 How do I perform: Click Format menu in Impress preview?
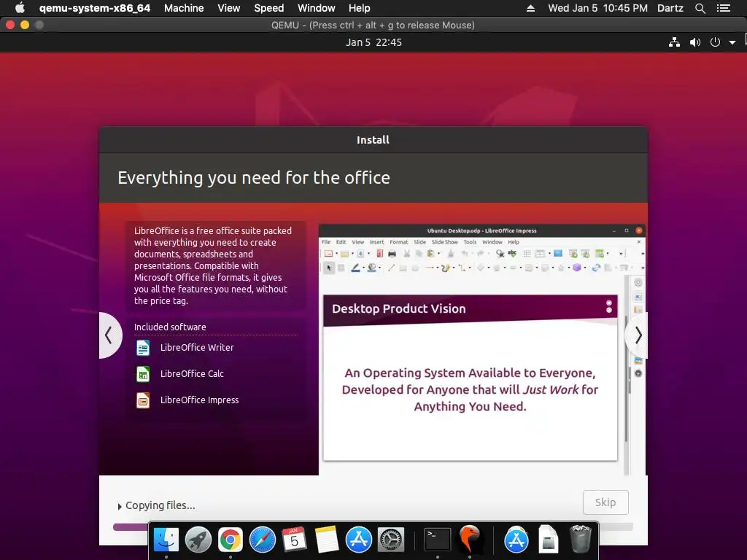(399, 242)
